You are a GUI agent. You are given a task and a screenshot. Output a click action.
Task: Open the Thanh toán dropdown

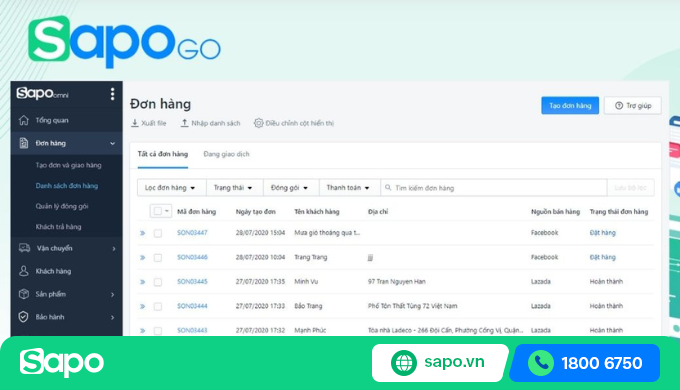(350, 187)
